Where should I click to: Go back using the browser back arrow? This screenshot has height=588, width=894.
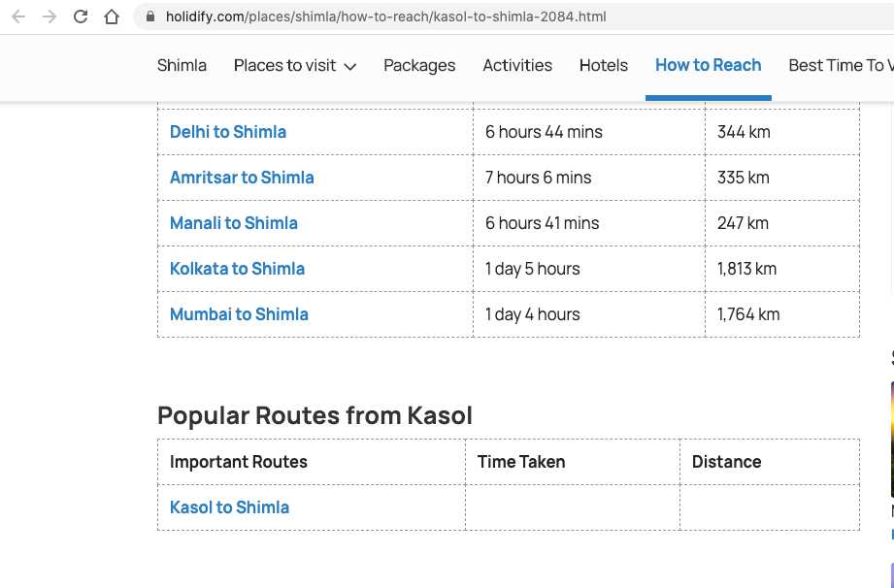(x=18, y=16)
